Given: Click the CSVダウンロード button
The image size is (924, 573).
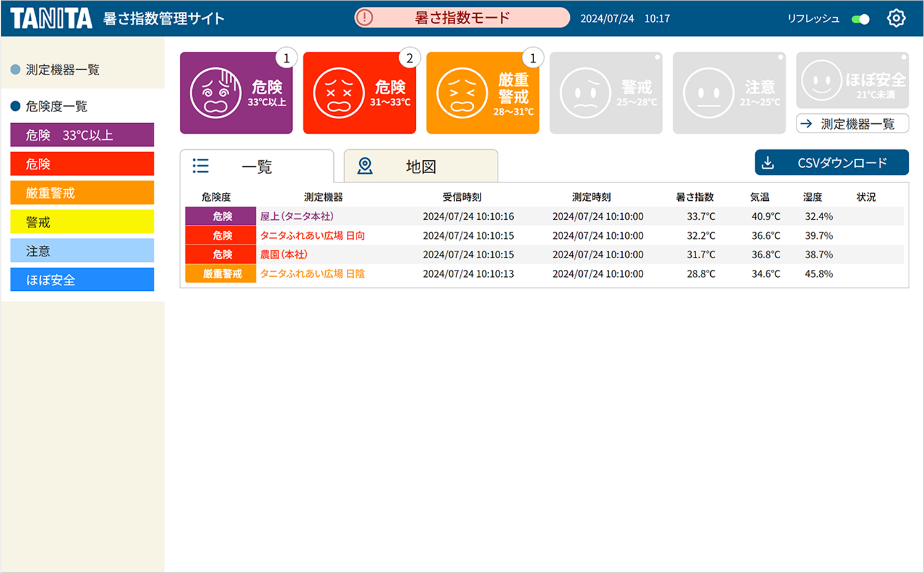Looking at the screenshot, I should (x=832, y=162).
